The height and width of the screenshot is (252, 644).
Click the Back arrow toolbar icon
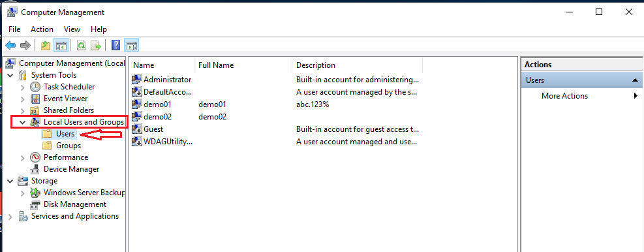point(10,45)
